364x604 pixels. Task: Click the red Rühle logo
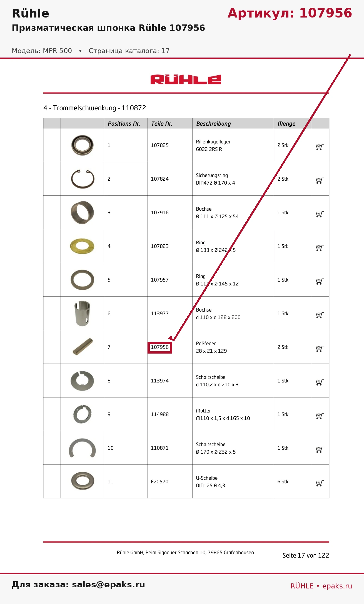click(186, 79)
